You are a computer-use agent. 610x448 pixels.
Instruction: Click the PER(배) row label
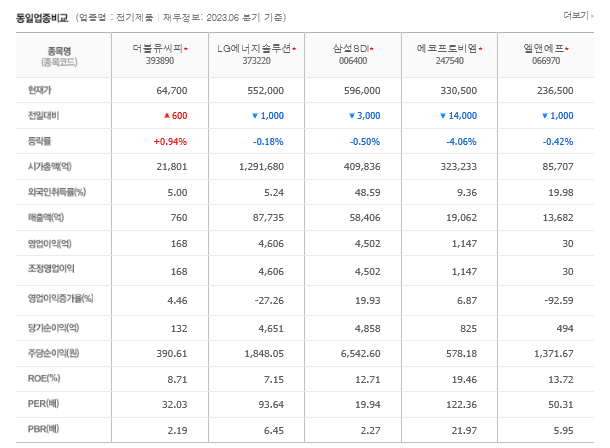coord(43,404)
